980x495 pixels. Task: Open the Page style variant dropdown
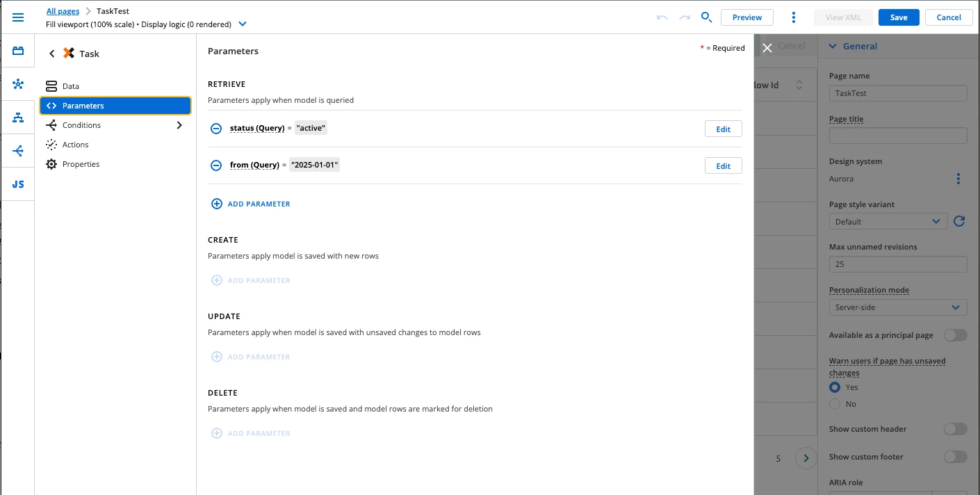[888, 221]
